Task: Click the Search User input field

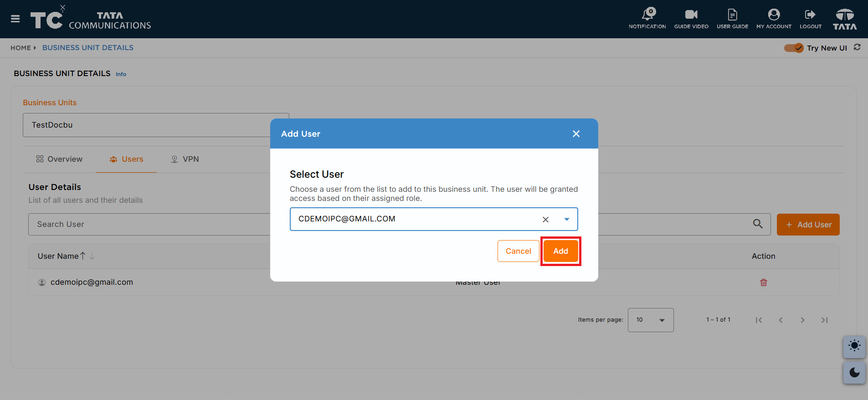Action: click(x=150, y=224)
